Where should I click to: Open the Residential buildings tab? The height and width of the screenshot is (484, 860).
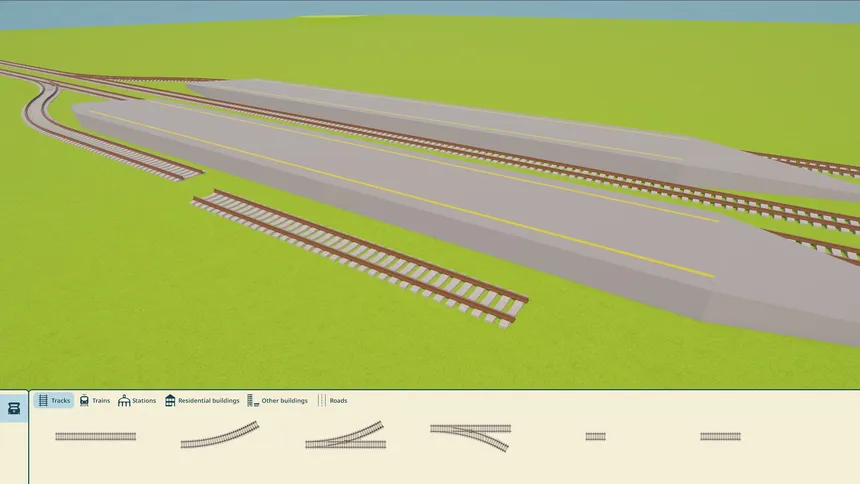(x=202, y=401)
